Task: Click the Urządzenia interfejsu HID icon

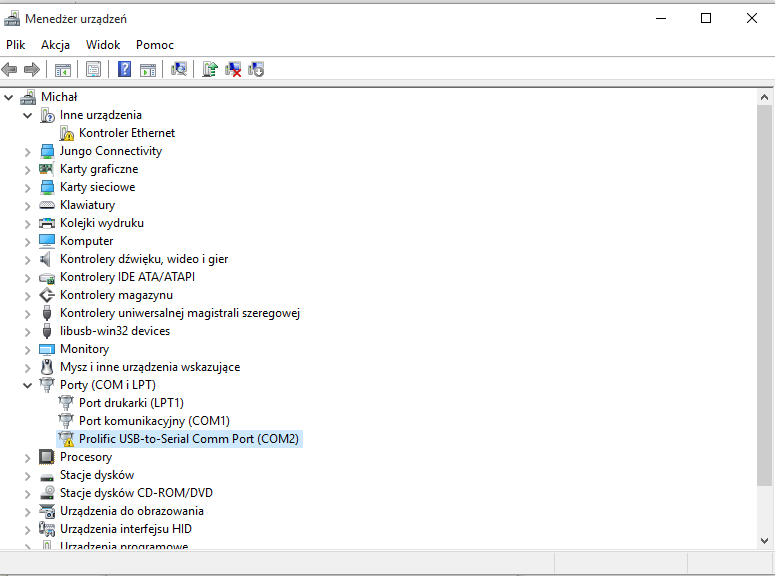Action: click(47, 529)
